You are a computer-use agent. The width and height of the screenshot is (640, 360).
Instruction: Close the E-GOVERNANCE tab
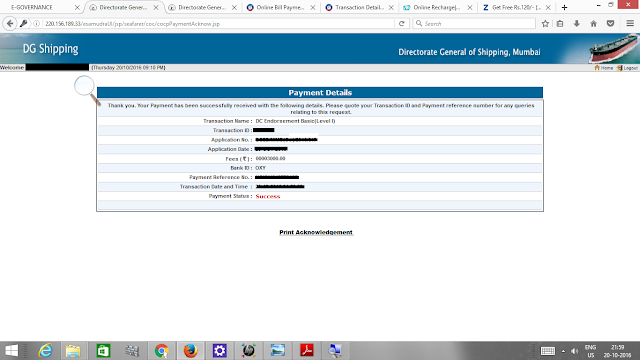(77, 7)
